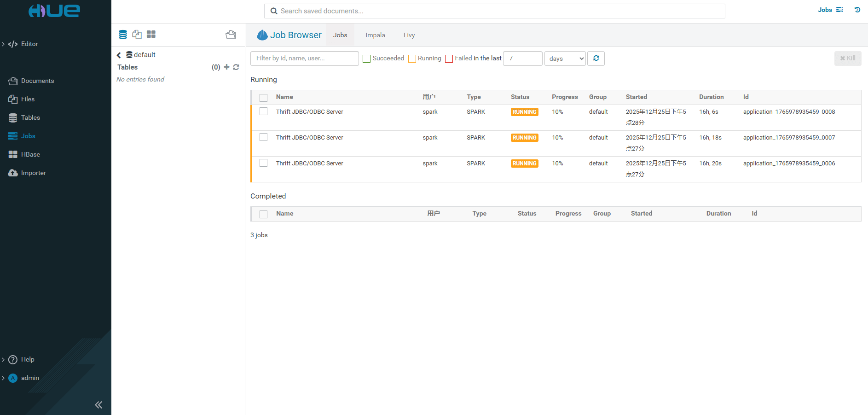
Task: Refresh the Tables list in assist panel
Action: tap(236, 67)
